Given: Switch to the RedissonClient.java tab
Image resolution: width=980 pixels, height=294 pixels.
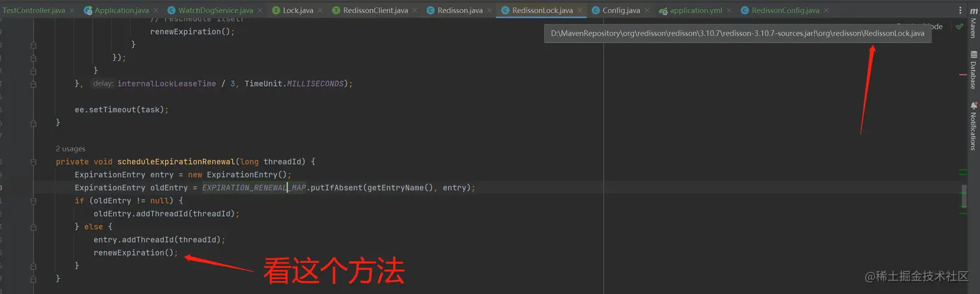Looking at the screenshot, I should tap(376, 10).
